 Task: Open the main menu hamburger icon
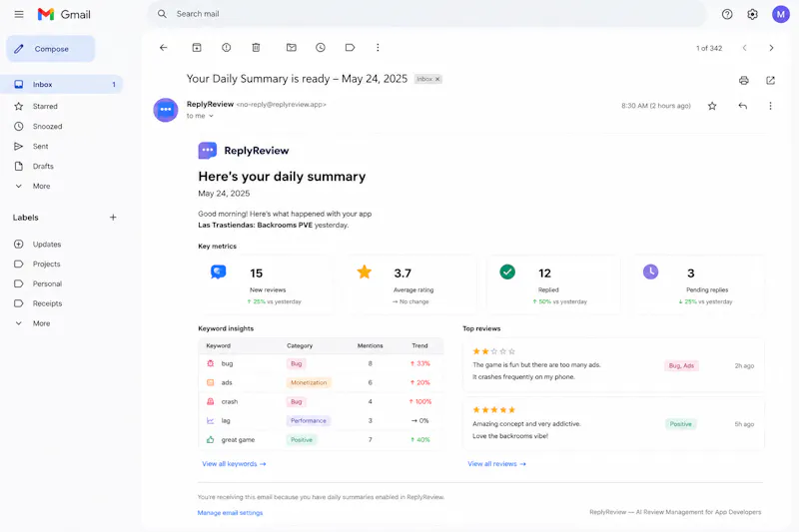coord(19,14)
